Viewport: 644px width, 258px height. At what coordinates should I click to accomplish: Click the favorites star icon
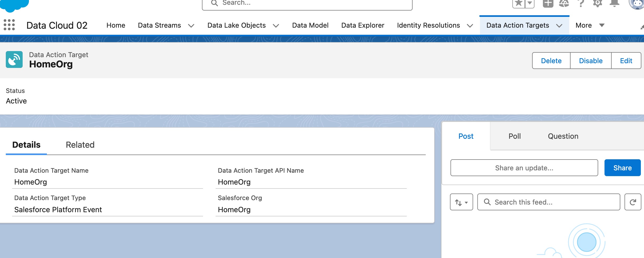click(519, 3)
